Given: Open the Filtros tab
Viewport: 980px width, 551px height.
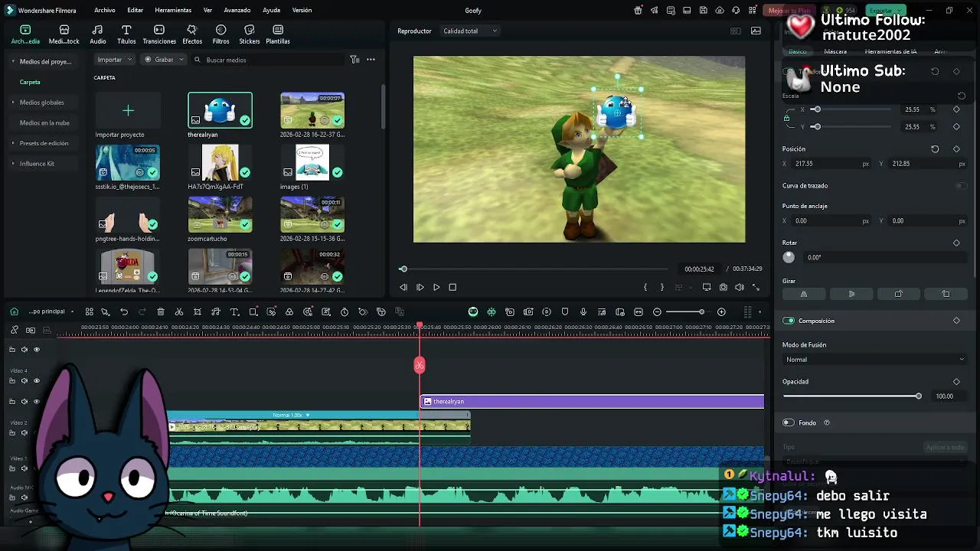Looking at the screenshot, I should (220, 34).
